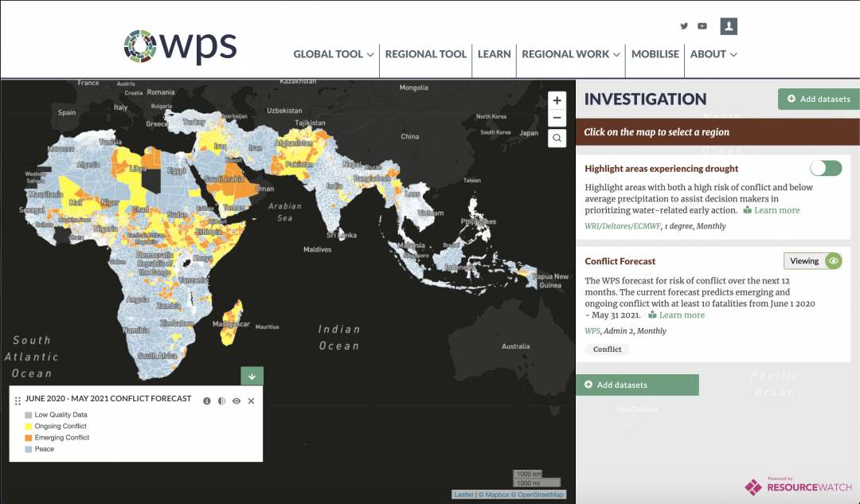
Task: Open the REGIONAL WORK dropdown
Action: [x=570, y=54]
